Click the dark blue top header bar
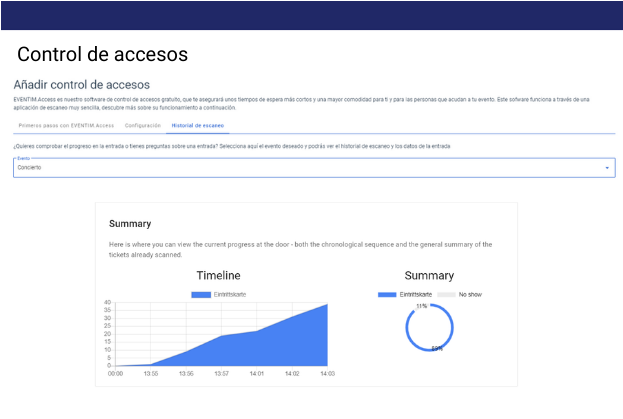623x419 pixels. pos(311,15)
